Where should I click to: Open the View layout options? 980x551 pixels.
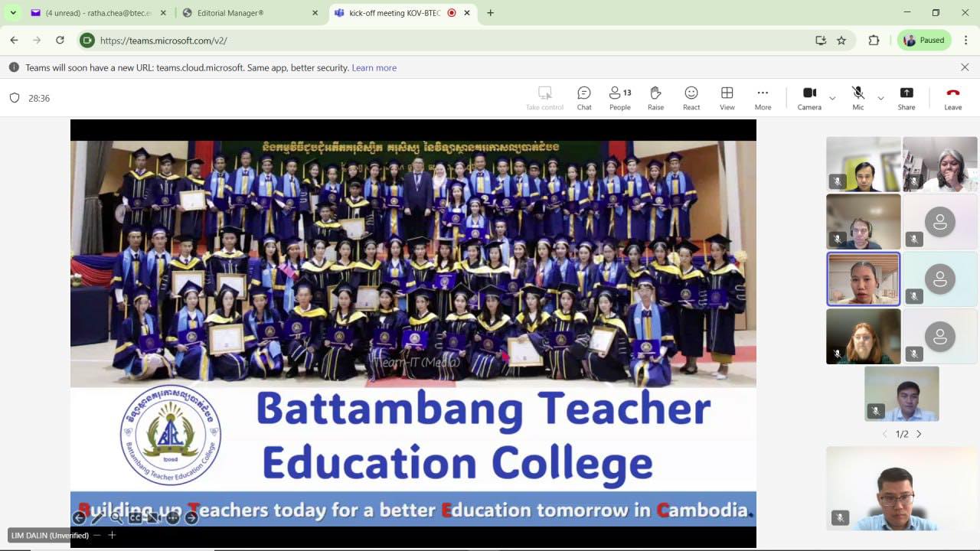[727, 97]
